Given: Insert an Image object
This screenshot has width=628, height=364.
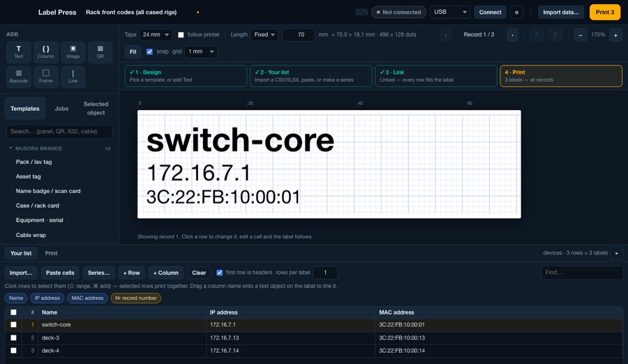Looking at the screenshot, I should point(73,52).
